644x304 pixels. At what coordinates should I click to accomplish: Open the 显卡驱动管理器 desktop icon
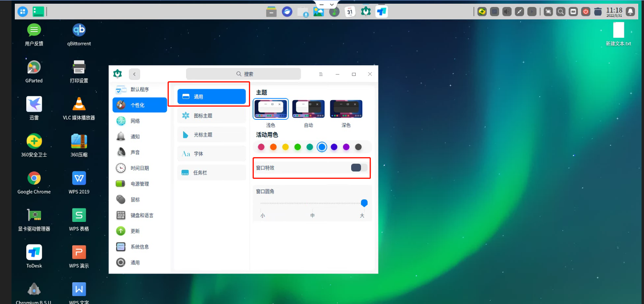pos(34,219)
